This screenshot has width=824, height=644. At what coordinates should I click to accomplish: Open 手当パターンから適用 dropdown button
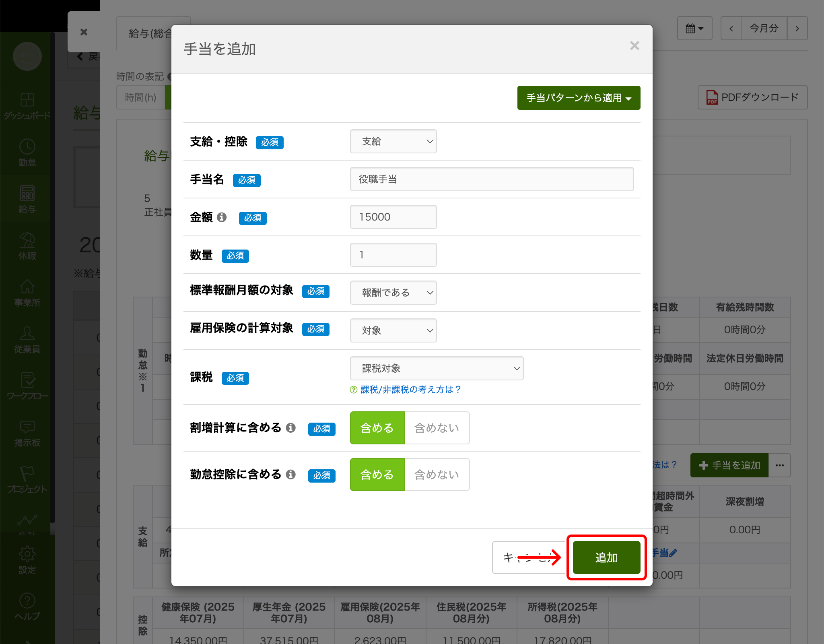coord(579,98)
